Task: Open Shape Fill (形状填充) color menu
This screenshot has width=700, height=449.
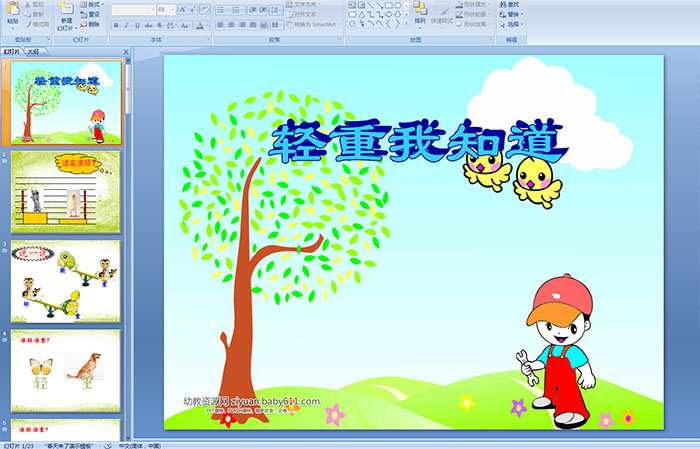Action: [x=473, y=4]
